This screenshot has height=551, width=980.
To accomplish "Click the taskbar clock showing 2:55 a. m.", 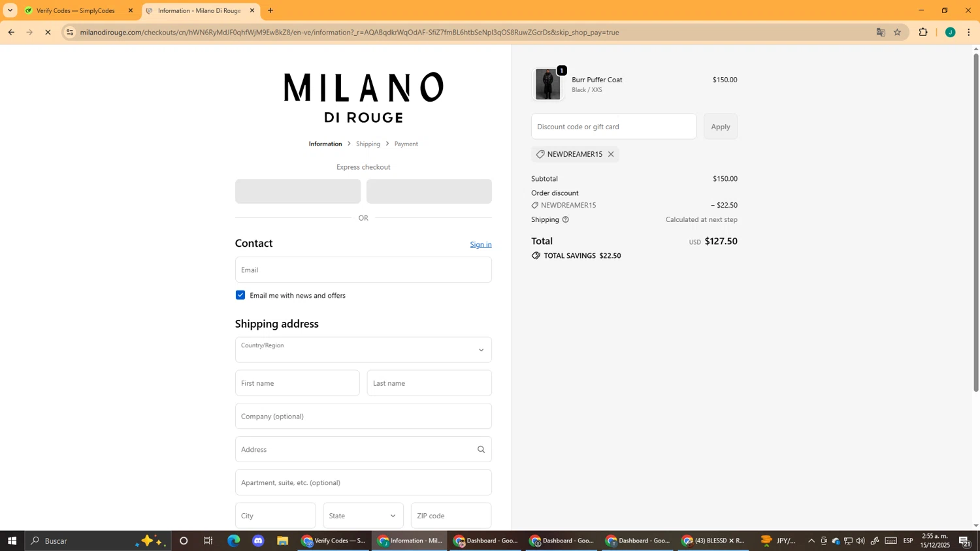I will pyautogui.click(x=934, y=541).
